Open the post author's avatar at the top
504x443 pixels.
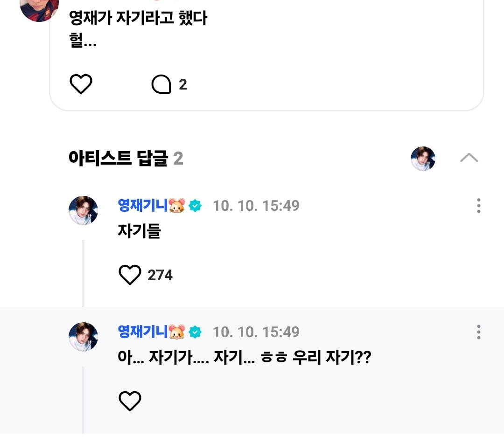(40, 9)
